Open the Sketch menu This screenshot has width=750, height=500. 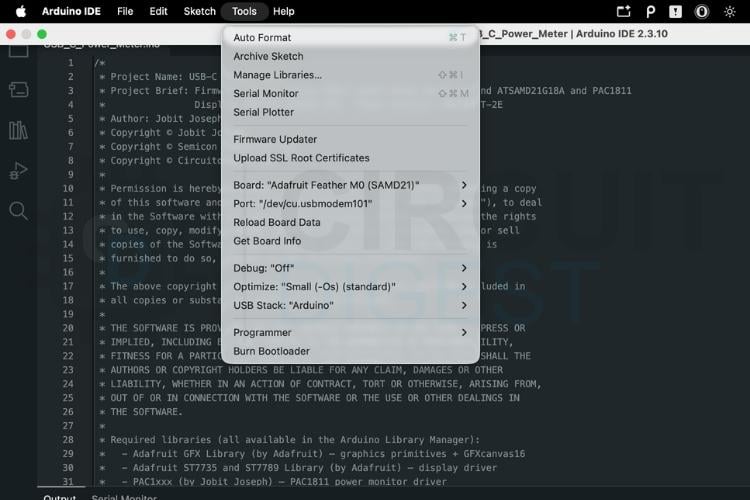(x=199, y=11)
